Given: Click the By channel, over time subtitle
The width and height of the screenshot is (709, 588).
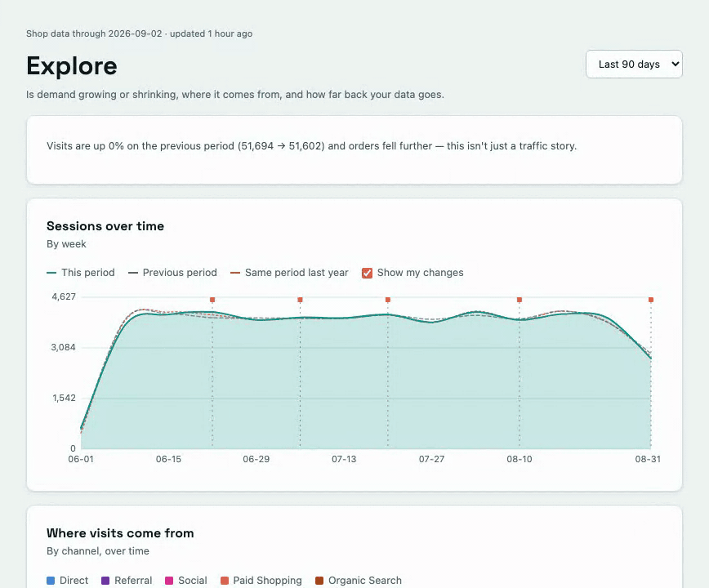Looking at the screenshot, I should 98,551.
